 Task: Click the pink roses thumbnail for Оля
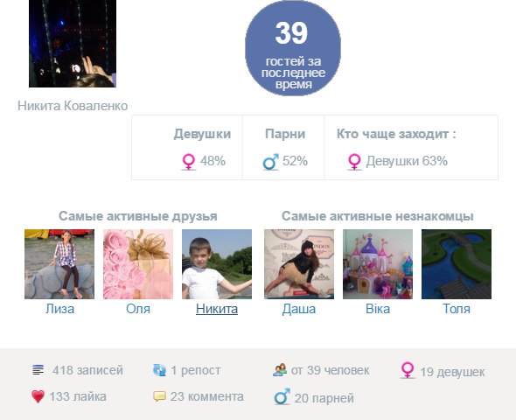[x=138, y=264]
